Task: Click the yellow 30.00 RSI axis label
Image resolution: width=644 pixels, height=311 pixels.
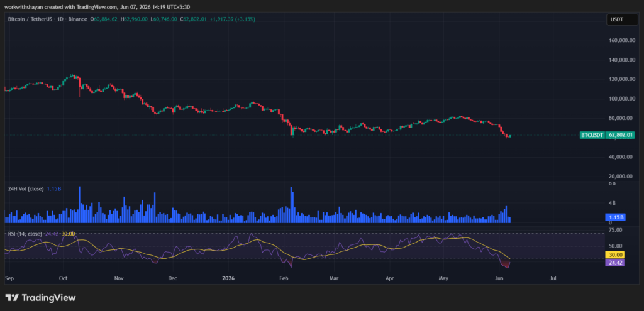Action: [x=615, y=255]
